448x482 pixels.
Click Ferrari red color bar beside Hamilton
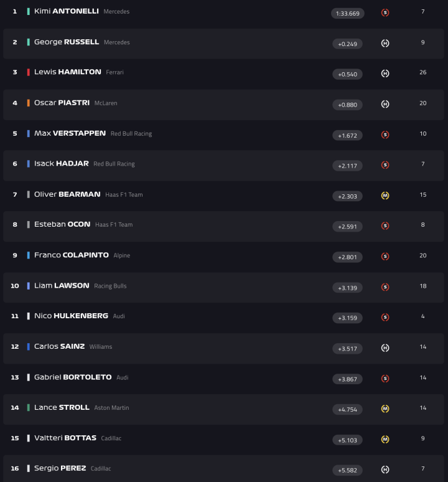[x=28, y=72]
